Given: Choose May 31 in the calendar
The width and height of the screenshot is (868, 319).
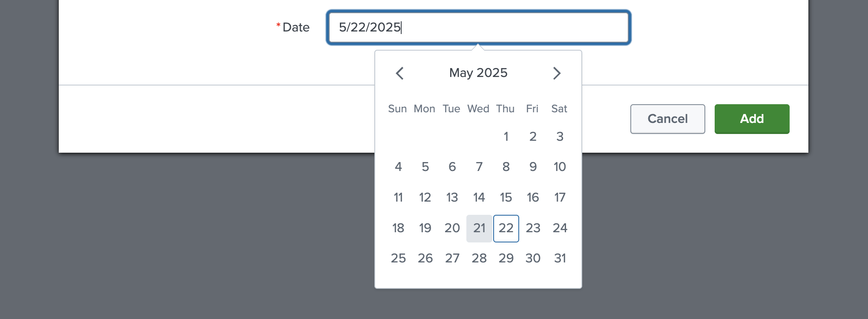Looking at the screenshot, I should coord(560,258).
